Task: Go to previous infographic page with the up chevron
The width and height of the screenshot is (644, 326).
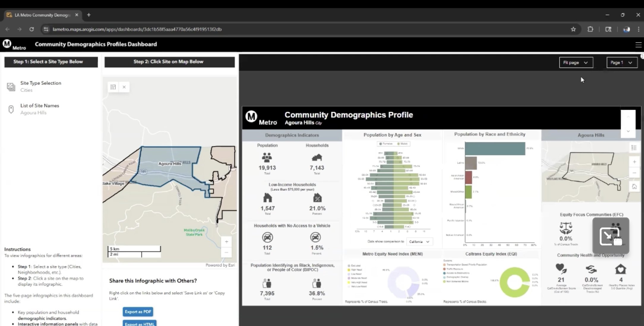Action: coord(628,117)
